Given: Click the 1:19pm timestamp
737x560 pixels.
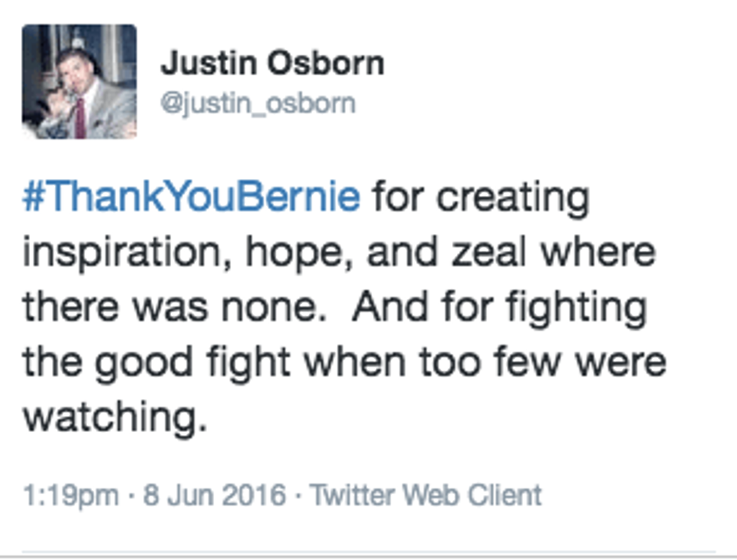Looking at the screenshot, I should pyautogui.click(x=70, y=496).
